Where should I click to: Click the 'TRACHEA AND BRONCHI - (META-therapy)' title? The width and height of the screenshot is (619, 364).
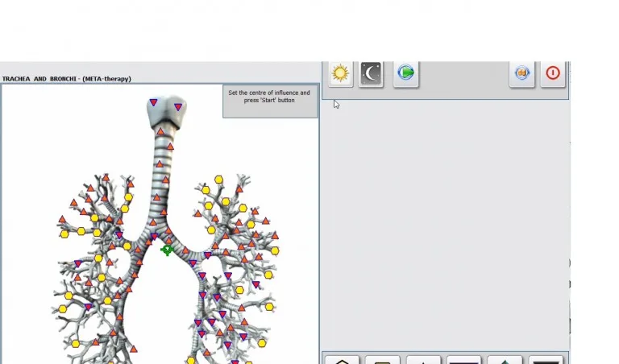tap(67, 79)
